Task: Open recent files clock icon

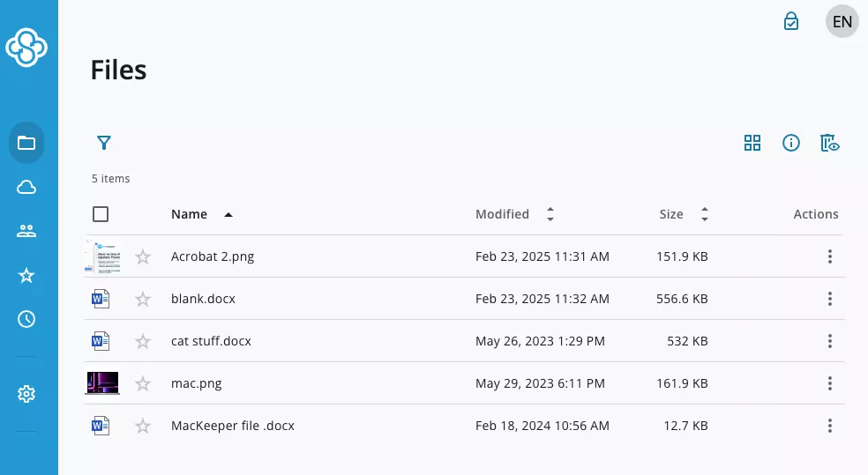Action: click(26, 320)
